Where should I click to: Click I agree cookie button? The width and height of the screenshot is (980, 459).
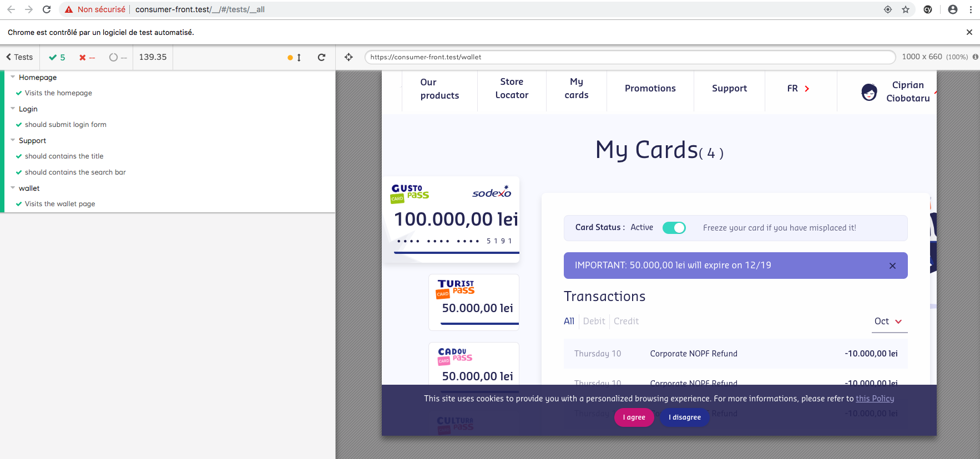pyautogui.click(x=634, y=417)
